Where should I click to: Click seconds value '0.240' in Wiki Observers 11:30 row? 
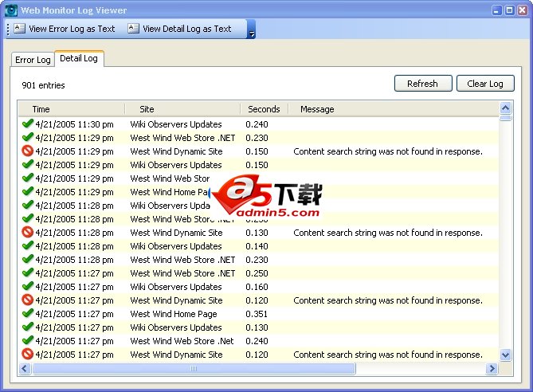click(257, 124)
